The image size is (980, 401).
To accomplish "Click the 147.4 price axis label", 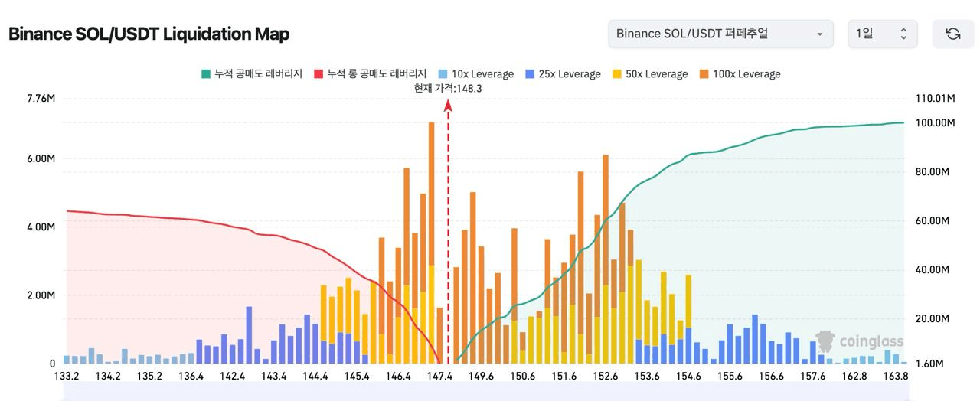I will pyautogui.click(x=439, y=376).
